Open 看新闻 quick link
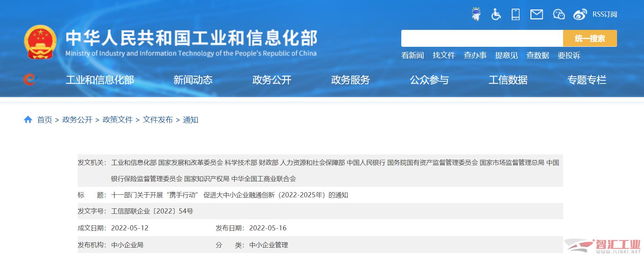Screen dimensions: 644x257 pyautogui.click(x=412, y=55)
